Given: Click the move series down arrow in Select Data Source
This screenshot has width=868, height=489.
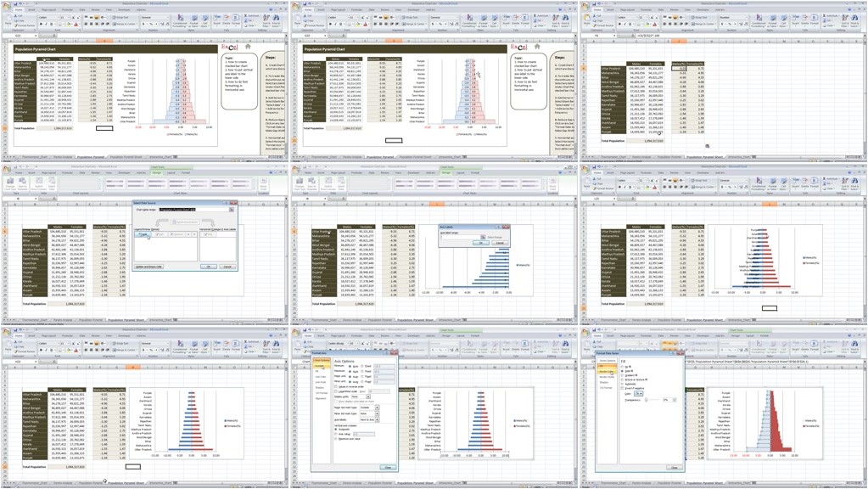Looking at the screenshot, I should [194, 234].
